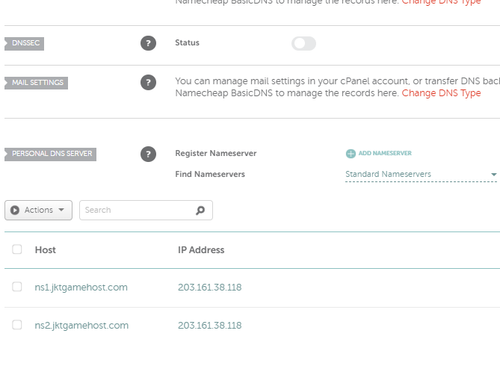Open the ns1.jktgamehost.com host link
Viewport: 500px width, 383px height.
pyautogui.click(x=81, y=287)
